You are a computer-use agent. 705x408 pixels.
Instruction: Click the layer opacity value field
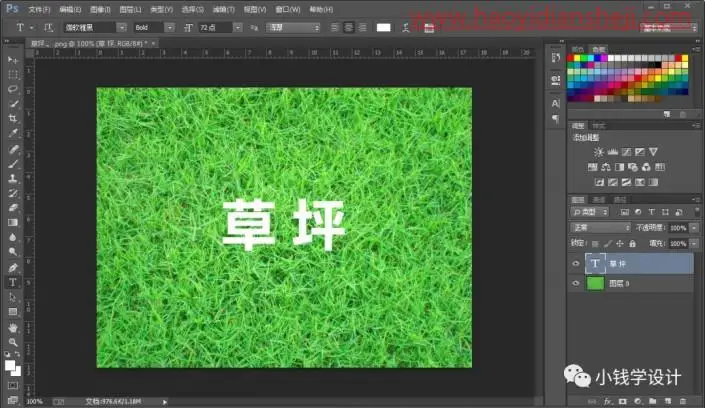coord(678,228)
